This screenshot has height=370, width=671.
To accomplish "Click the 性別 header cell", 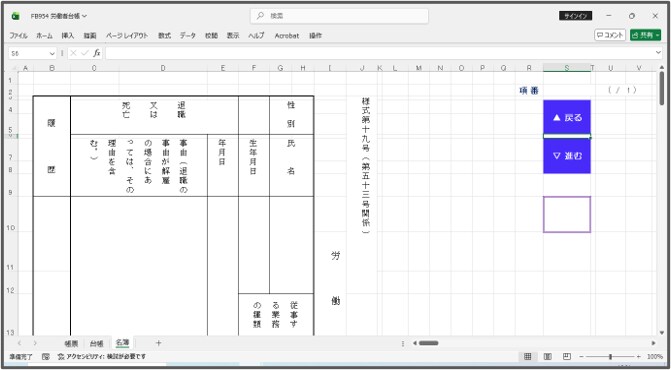I will [291, 115].
